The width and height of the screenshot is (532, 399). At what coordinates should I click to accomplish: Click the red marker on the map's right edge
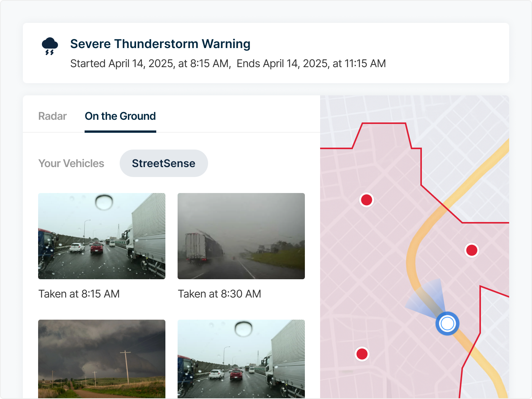472,250
